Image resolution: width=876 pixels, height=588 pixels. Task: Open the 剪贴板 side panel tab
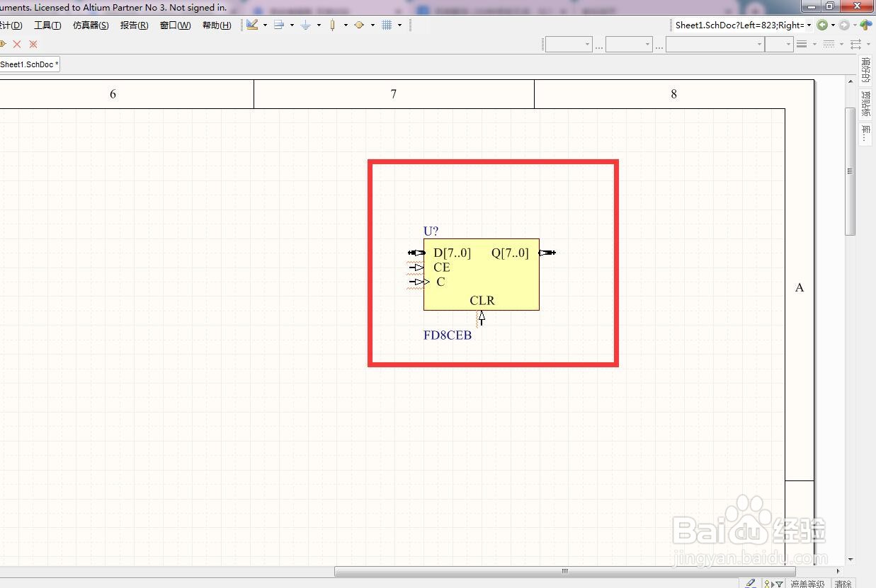[865, 103]
